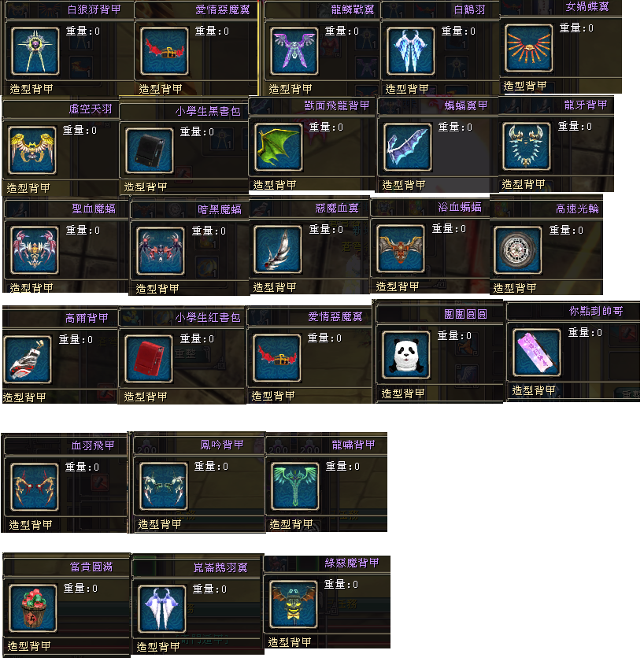Click the 富貴圓滿 flower basket icon
Viewport: 644px width, 665px height.
(33, 608)
